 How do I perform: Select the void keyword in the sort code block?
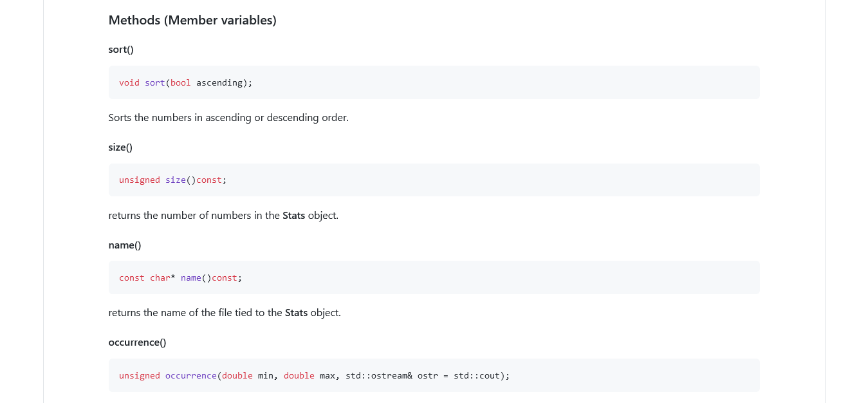pyautogui.click(x=129, y=82)
